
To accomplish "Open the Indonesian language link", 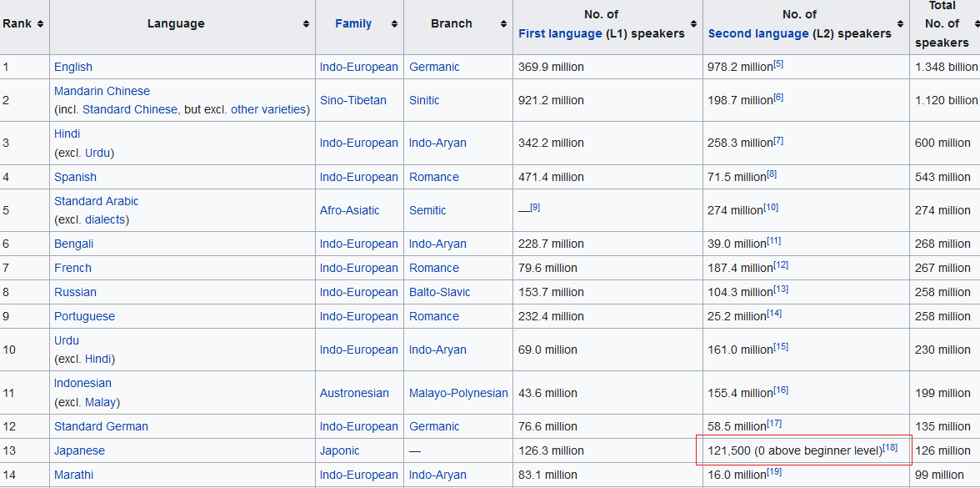I will (82, 383).
